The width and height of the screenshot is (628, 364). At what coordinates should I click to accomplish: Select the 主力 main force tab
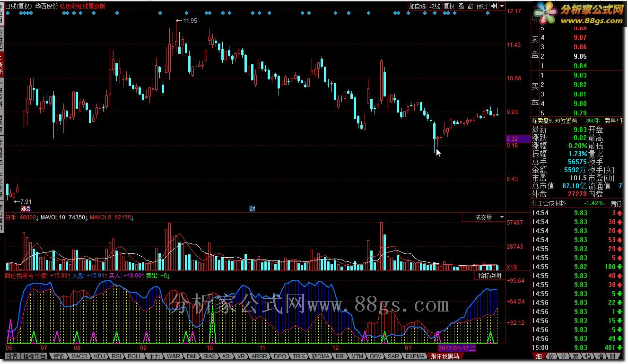[154, 356]
